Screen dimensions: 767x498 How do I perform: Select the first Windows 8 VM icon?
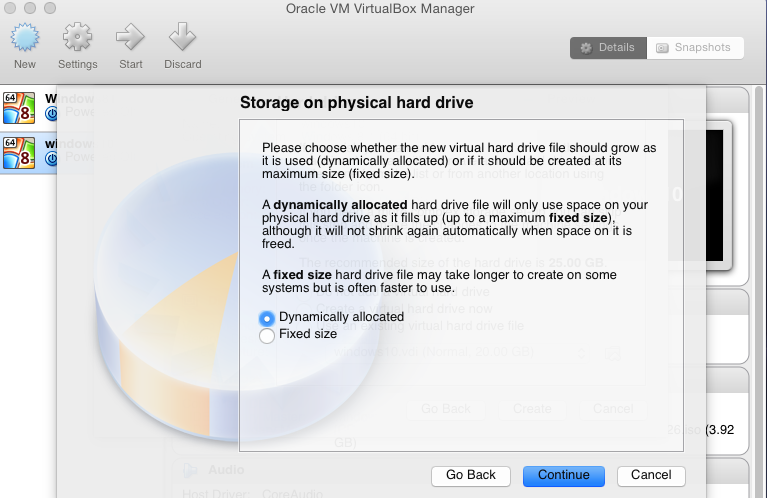pyautogui.click(x=19, y=106)
